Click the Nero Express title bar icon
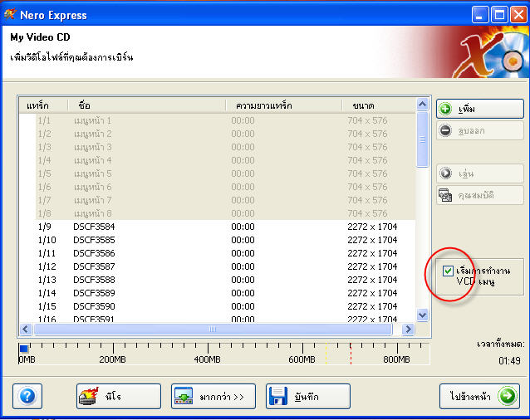Screen dimensions: 530x420 10,14
